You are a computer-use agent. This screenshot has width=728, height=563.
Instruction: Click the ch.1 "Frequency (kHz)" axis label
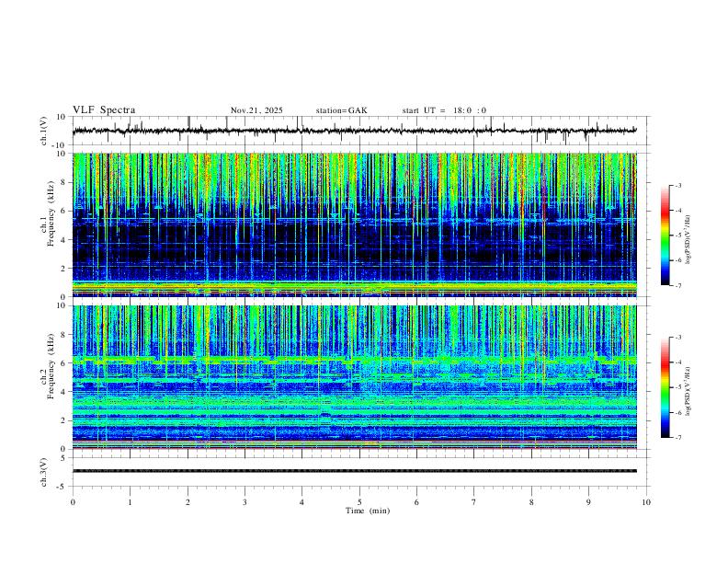(x=51, y=213)
